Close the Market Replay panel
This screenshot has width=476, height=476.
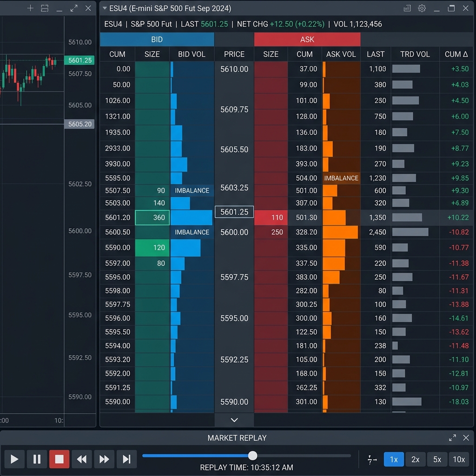[x=466, y=438]
